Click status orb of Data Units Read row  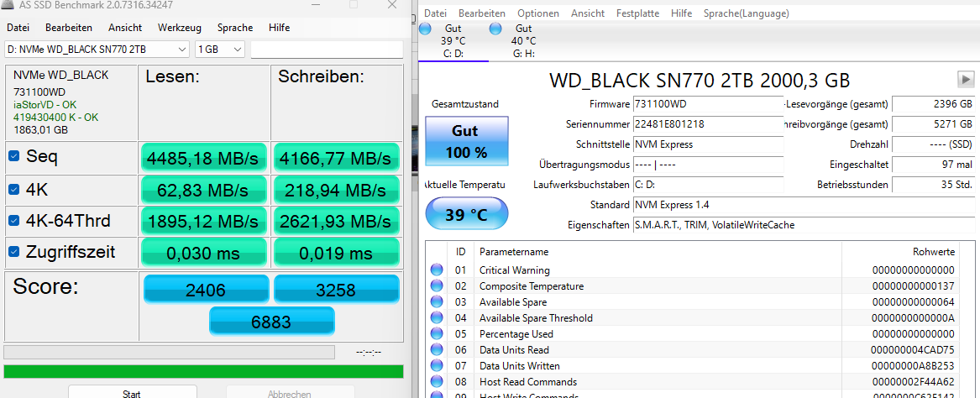(x=436, y=350)
